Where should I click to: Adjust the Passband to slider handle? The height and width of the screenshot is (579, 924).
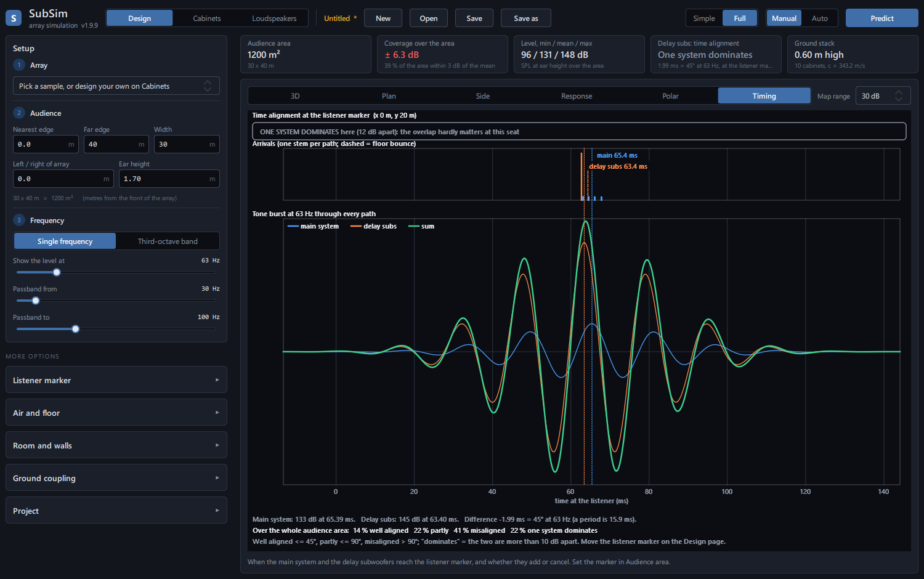[x=76, y=329]
